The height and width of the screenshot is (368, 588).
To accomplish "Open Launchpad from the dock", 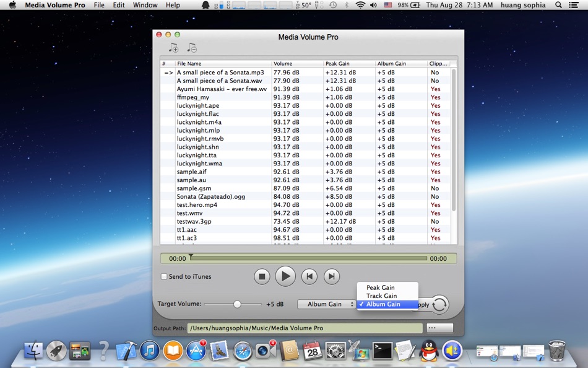I will tap(56, 351).
